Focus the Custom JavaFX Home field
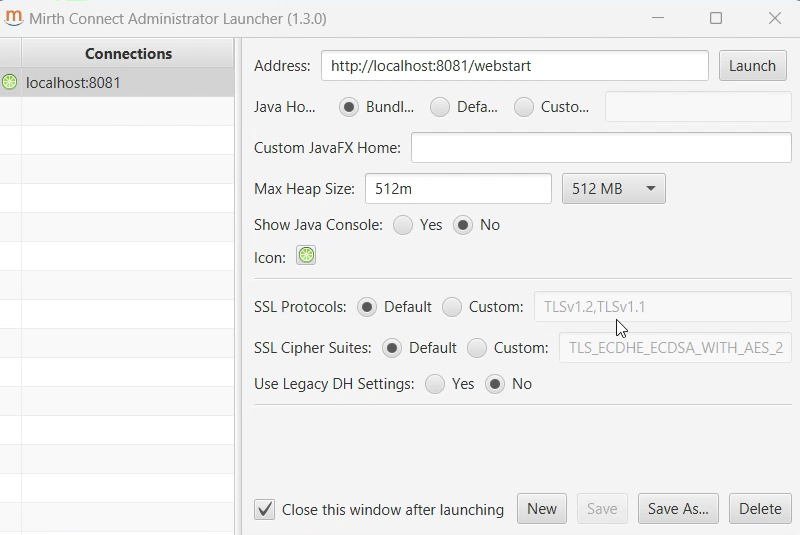800x535 pixels. click(x=602, y=148)
